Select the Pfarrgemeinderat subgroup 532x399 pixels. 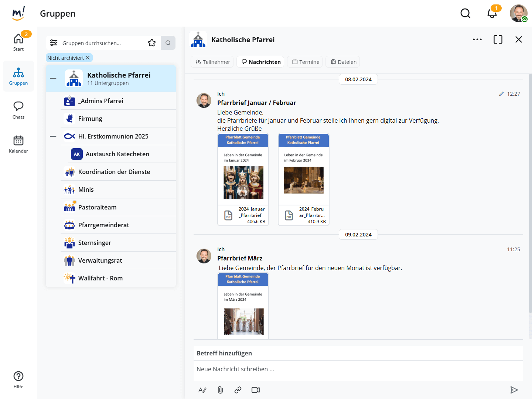103,225
